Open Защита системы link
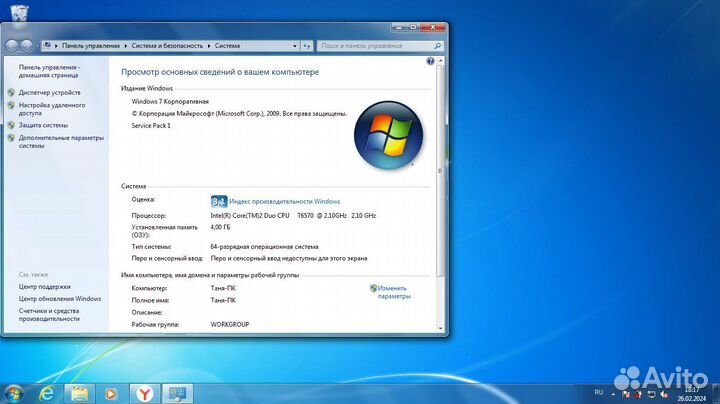The height and width of the screenshot is (404, 720). (43, 125)
